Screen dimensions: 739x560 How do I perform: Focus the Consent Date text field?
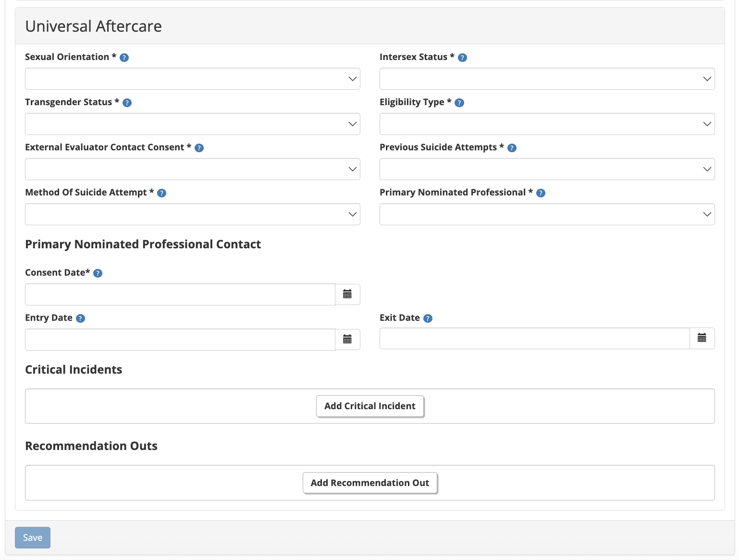point(180,294)
